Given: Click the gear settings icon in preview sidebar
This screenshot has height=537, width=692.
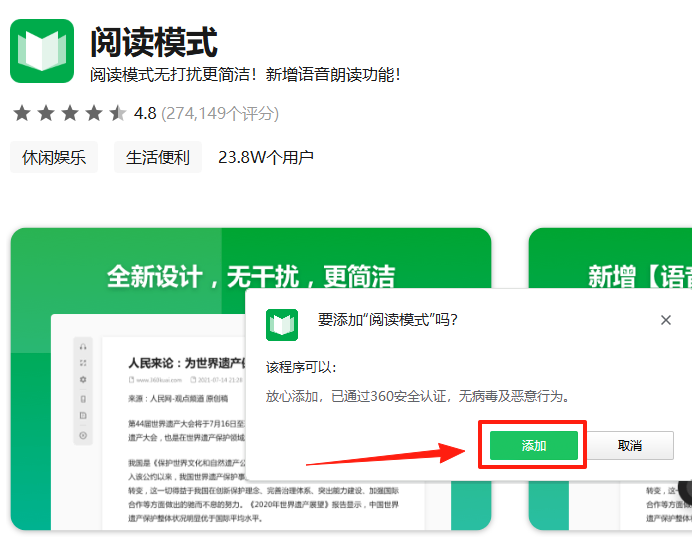Looking at the screenshot, I should [x=83, y=379].
